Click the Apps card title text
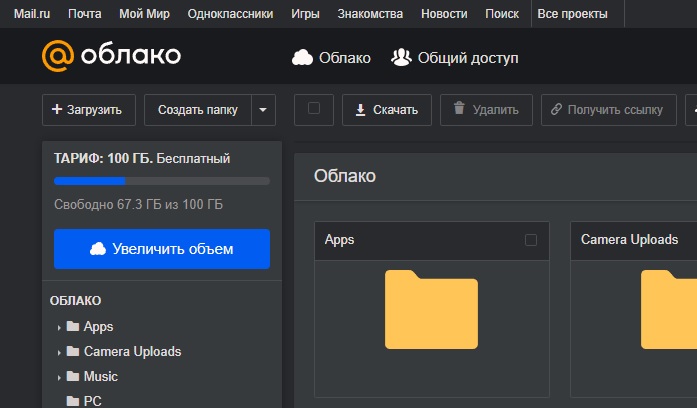The width and height of the screenshot is (697, 408). [340, 240]
